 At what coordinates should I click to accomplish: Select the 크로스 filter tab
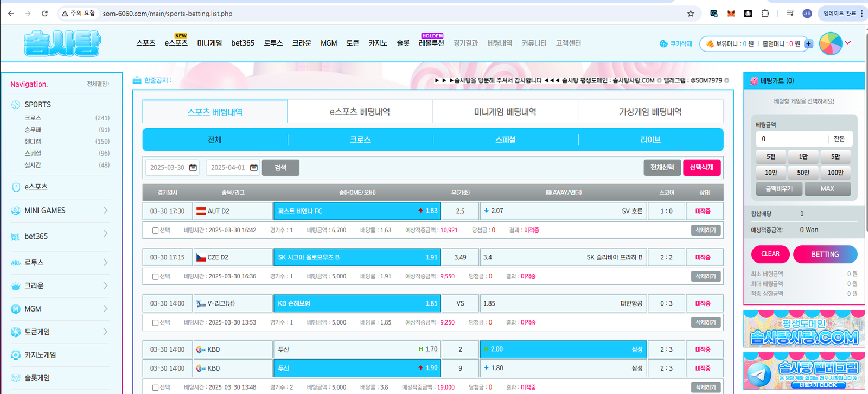[x=360, y=140]
